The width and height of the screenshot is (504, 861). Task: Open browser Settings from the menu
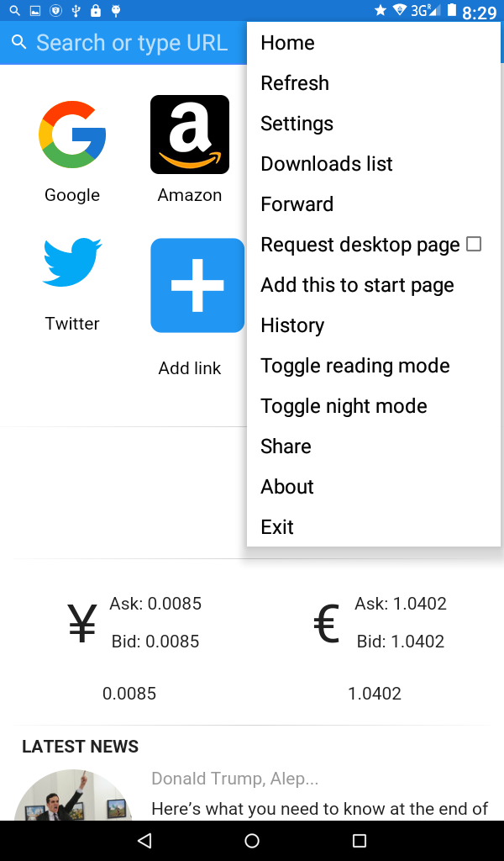click(x=297, y=124)
